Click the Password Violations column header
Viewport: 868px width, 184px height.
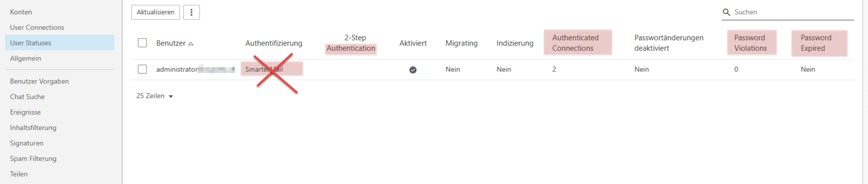[x=750, y=43]
